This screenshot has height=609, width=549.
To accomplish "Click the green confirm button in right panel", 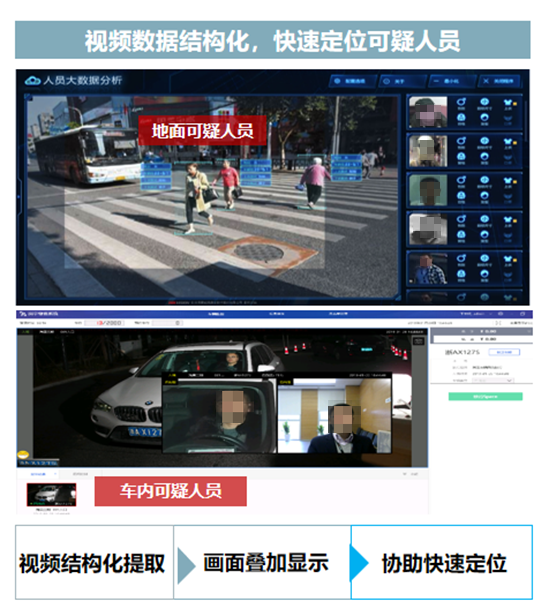I will point(485,397).
